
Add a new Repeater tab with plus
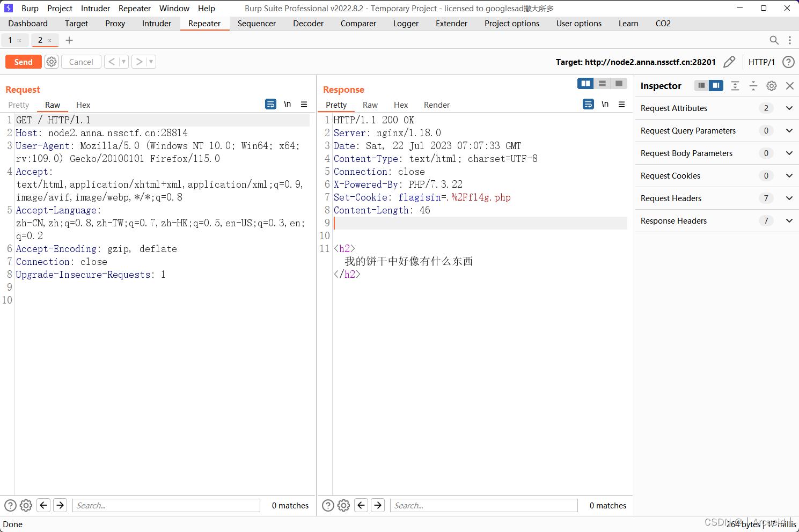(x=69, y=40)
